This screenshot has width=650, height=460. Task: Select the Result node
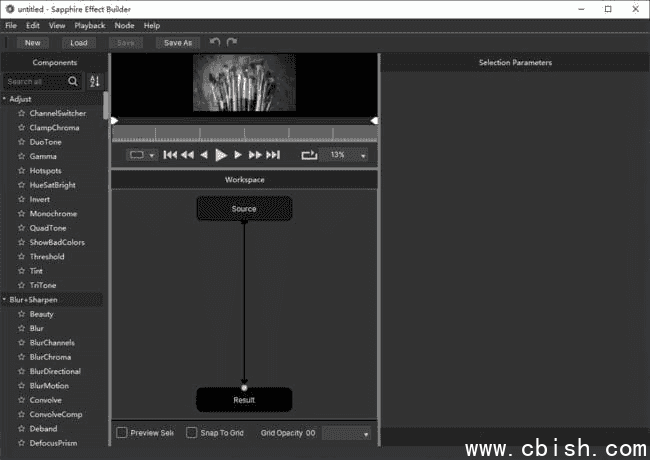click(x=244, y=400)
